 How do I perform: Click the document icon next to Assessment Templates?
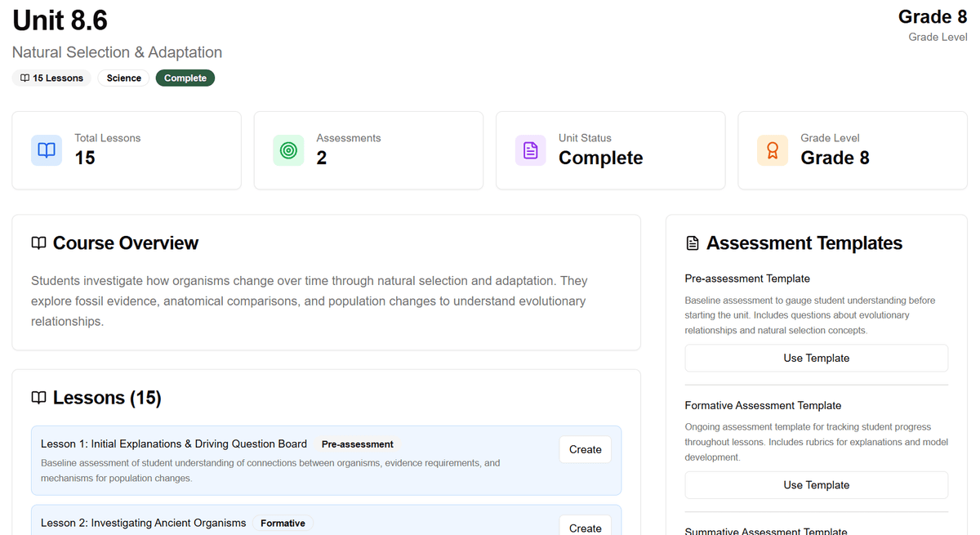pos(692,243)
